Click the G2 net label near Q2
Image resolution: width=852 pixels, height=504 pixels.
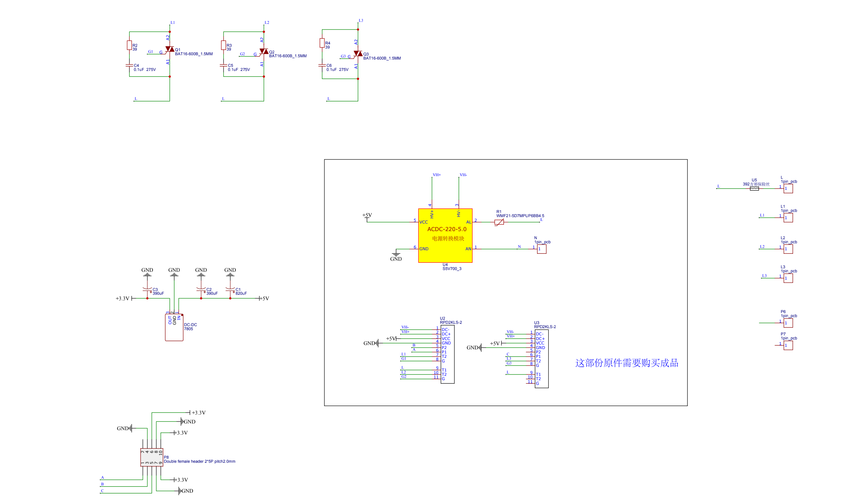(242, 54)
